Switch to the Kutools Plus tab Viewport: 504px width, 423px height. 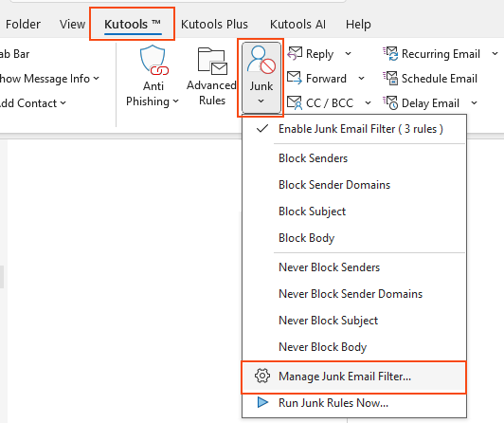[x=214, y=24]
